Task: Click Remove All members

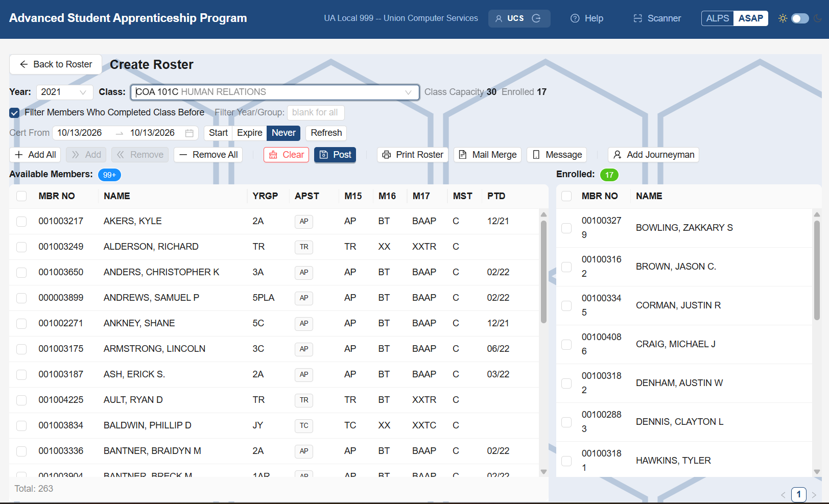Action: tap(208, 155)
